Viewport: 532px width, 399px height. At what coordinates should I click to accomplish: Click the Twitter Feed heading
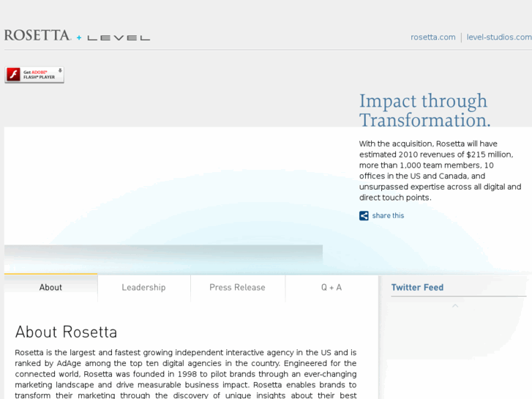[417, 288]
